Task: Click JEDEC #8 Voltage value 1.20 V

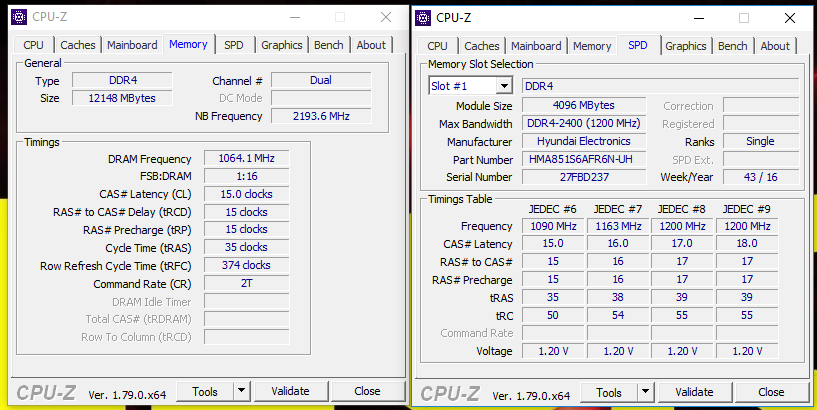Action: tap(682, 351)
